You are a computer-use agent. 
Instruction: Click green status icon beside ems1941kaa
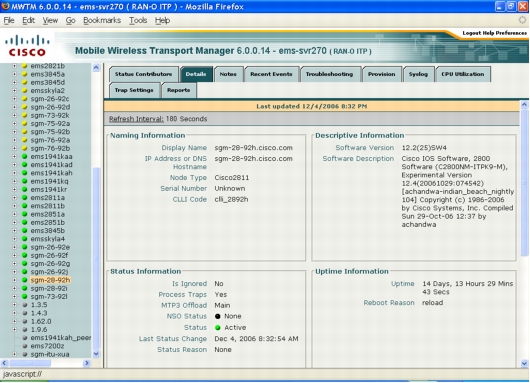click(24, 156)
